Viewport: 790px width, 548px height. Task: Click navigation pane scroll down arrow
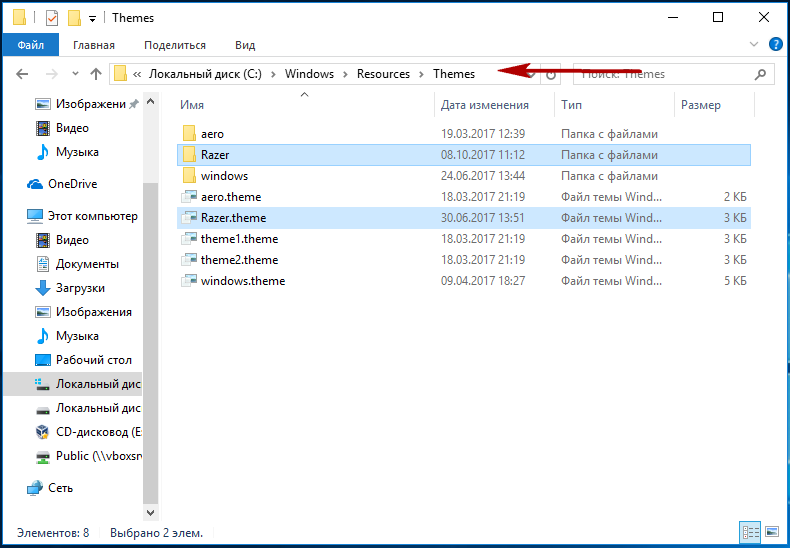pyautogui.click(x=151, y=512)
